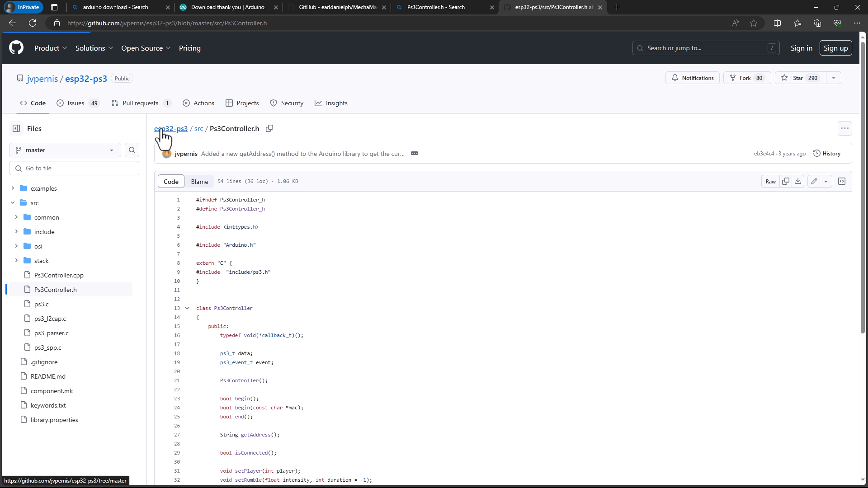868x488 pixels.
Task: Open the Solutions menu
Action: pos(94,48)
